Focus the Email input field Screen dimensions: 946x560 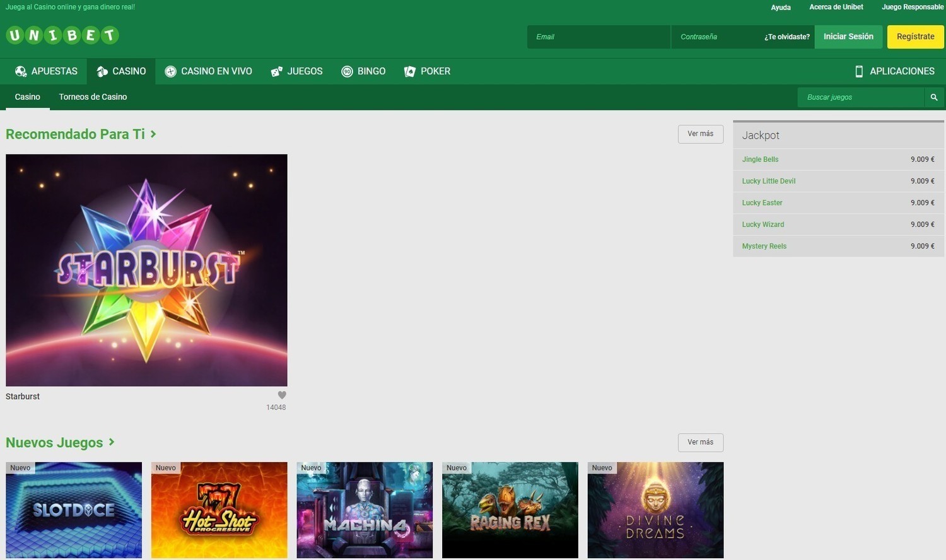599,37
